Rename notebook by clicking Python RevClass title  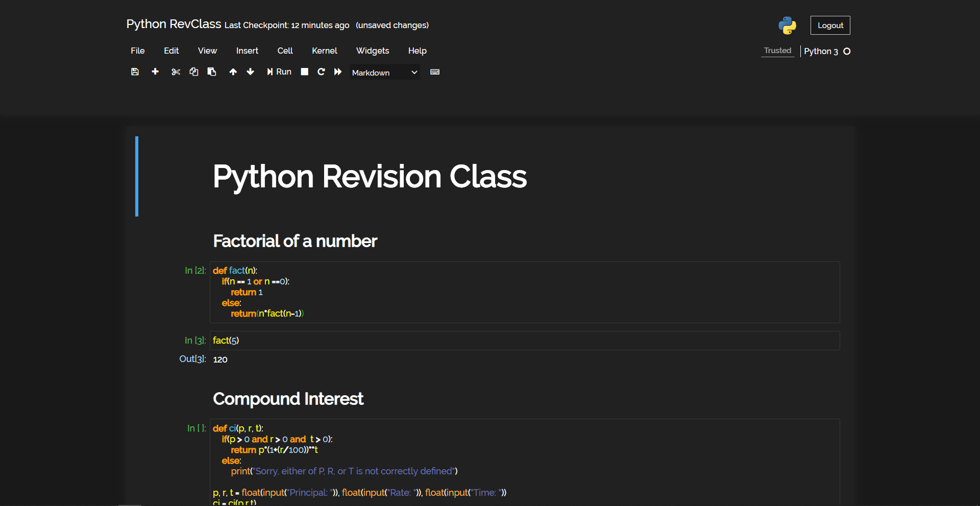click(x=174, y=24)
